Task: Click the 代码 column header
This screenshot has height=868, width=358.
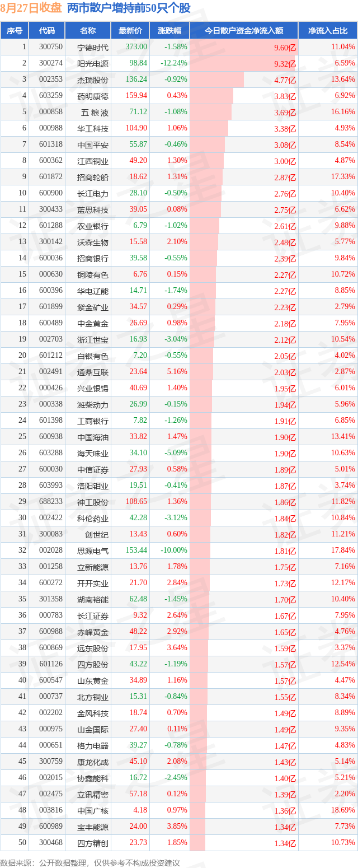Action: pyautogui.click(x=48, y=31)
